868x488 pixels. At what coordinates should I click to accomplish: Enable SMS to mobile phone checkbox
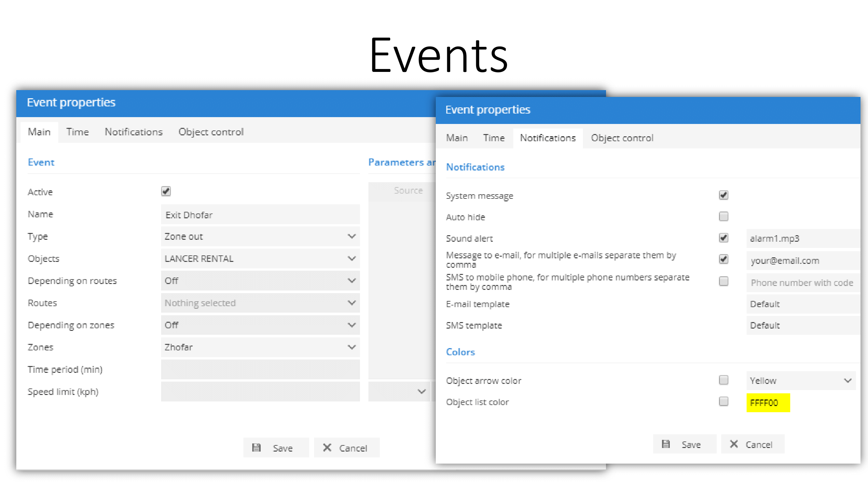pyautogui.click(x=723, y=281)
